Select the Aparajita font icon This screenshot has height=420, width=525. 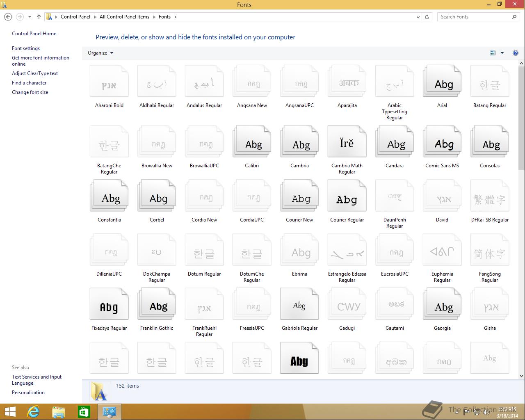[347, 82]
